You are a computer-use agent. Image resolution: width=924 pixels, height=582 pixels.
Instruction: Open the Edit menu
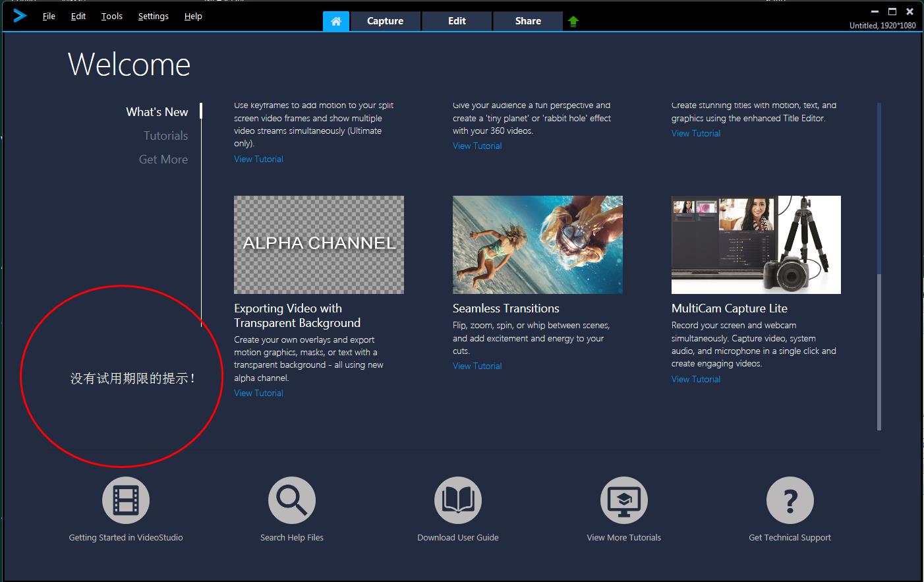pos(78,16)
